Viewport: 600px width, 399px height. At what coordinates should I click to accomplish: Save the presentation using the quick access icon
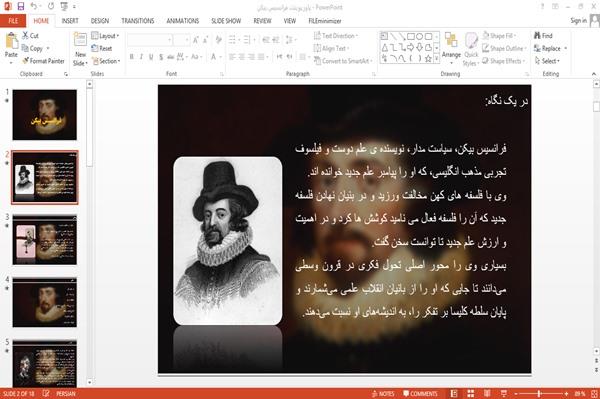tap(21, 7)
